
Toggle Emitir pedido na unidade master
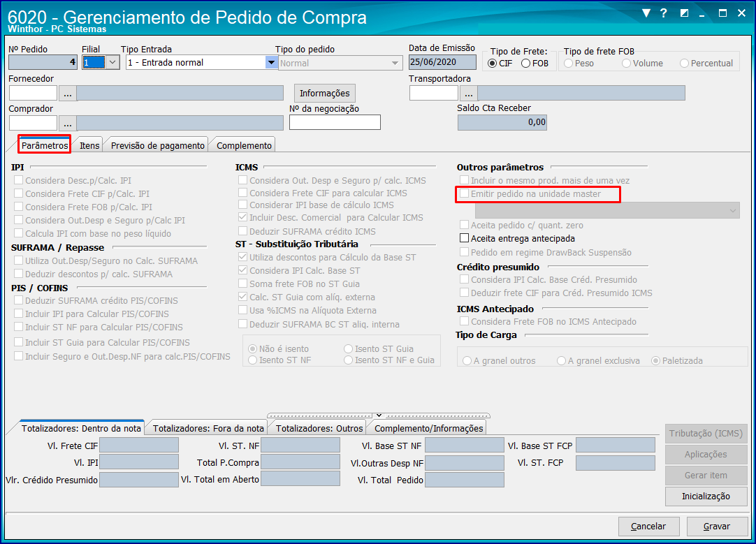click(465, 193)
